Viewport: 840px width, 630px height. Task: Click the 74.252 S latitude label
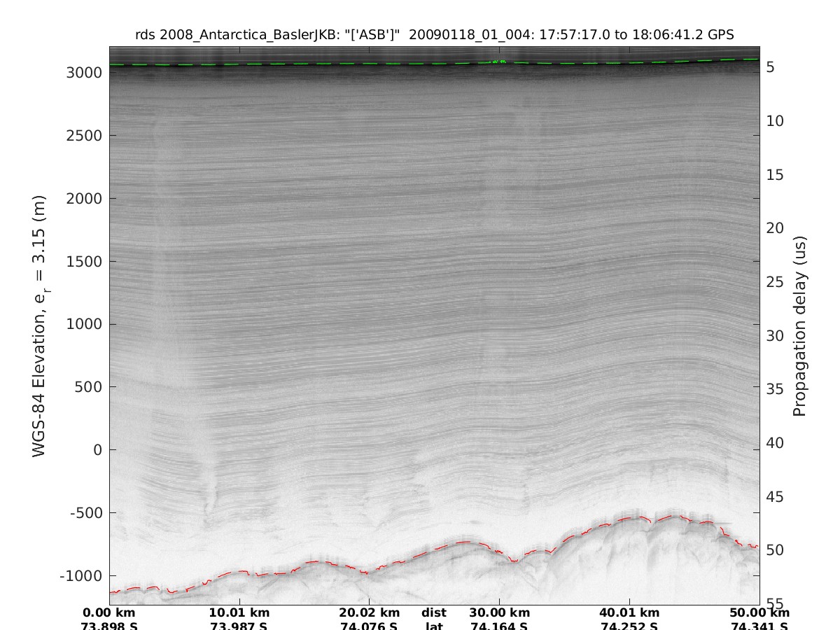coord(629,626)
